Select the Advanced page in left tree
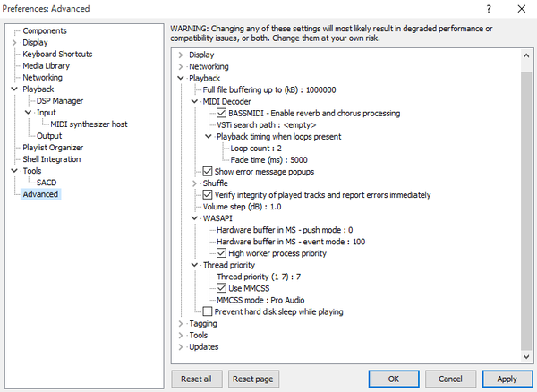This screenshot has width=537, height=392. coord(40,194)
